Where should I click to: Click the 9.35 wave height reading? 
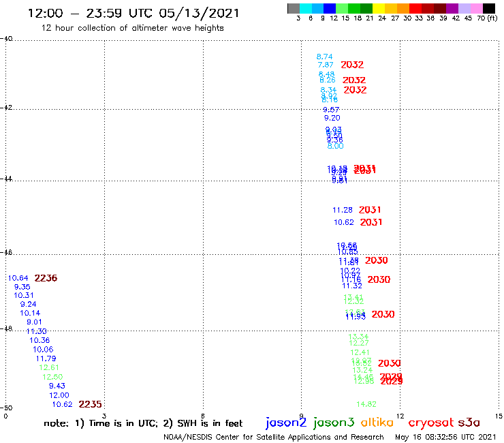(x=22, y=287)
